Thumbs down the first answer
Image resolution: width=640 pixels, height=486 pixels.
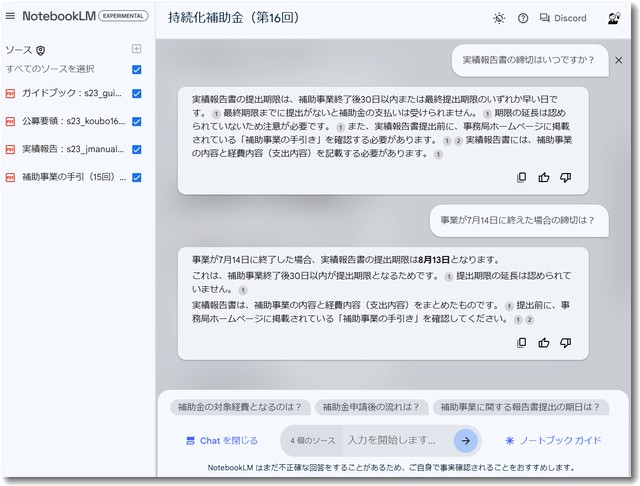click(x=565, y=178)
